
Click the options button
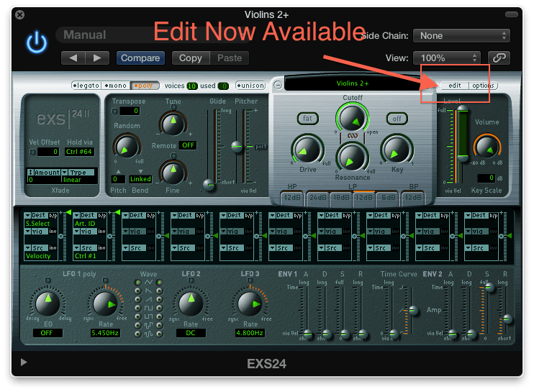pyautogui.click(x=483, y=86)
